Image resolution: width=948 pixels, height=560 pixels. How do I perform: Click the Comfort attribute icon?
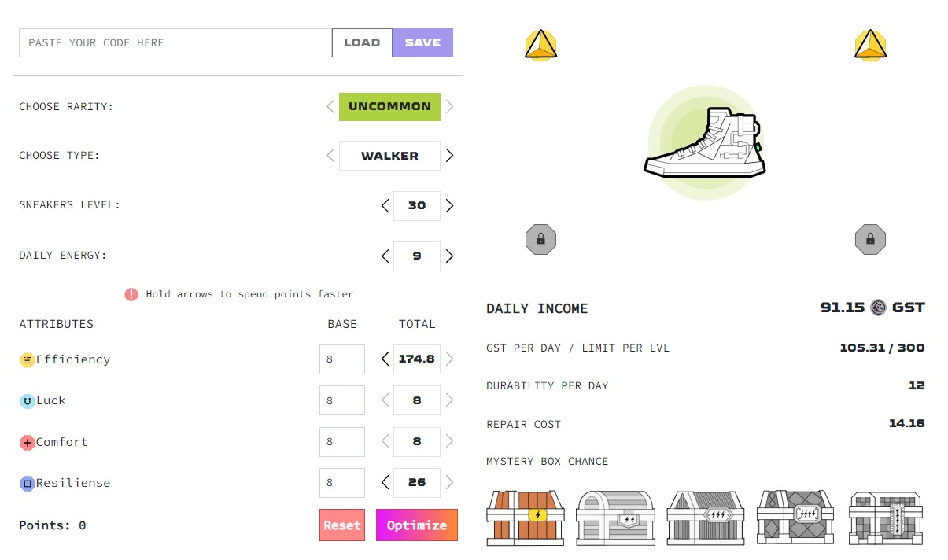click(x=27, y=443)
